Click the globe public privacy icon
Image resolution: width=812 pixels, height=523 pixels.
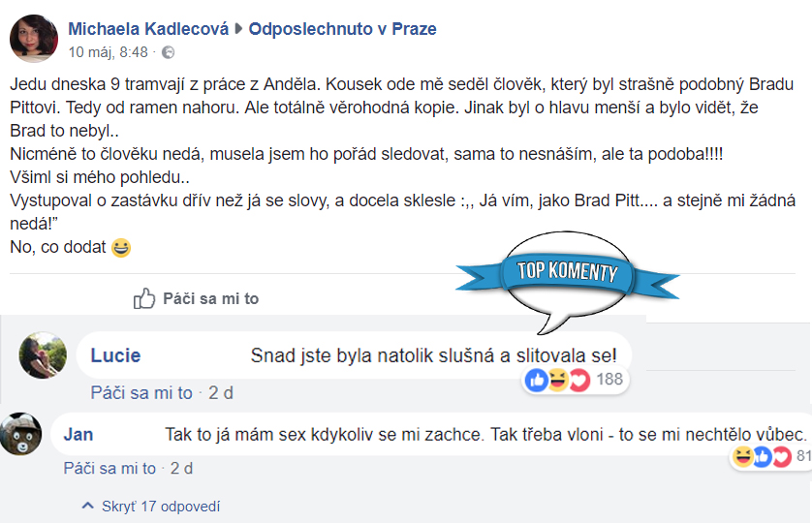click(169, 52)
